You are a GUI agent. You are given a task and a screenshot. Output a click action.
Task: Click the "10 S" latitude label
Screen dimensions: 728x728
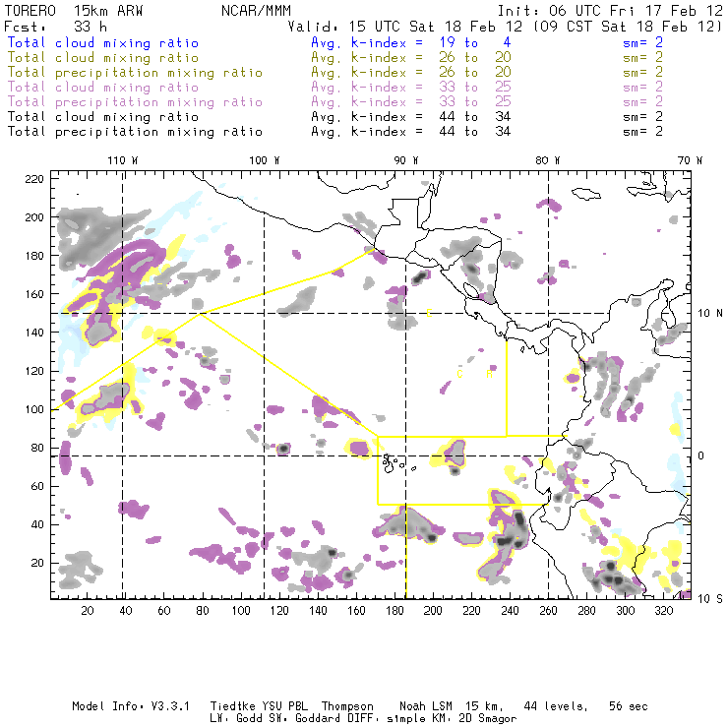(x=710, y=599)
